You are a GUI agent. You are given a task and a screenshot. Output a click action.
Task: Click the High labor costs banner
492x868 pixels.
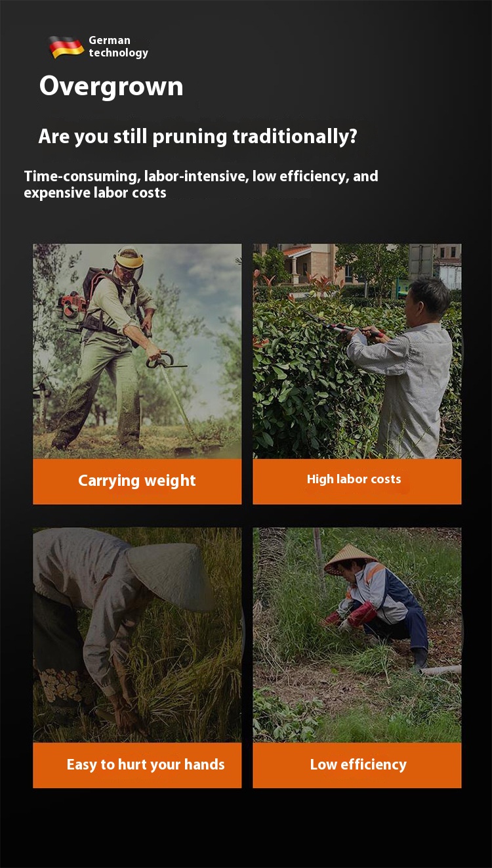point(357,481)
